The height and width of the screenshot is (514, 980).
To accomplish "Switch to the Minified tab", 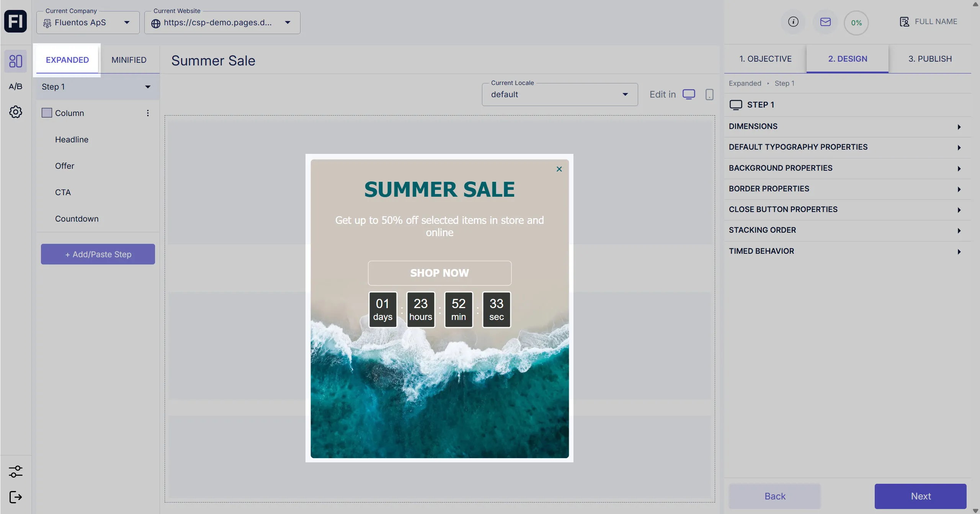I will (x=129, y=60).
